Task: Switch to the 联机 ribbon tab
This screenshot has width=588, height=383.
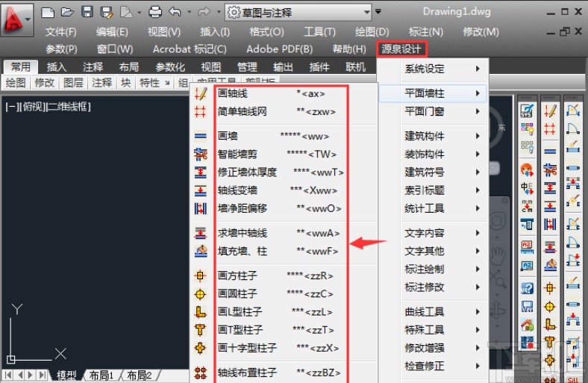Action: 355,67
